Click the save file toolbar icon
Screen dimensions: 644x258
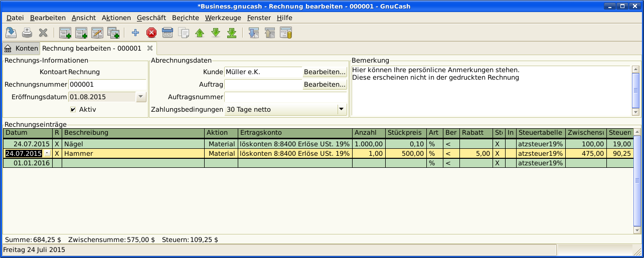(x=11, y=33)
